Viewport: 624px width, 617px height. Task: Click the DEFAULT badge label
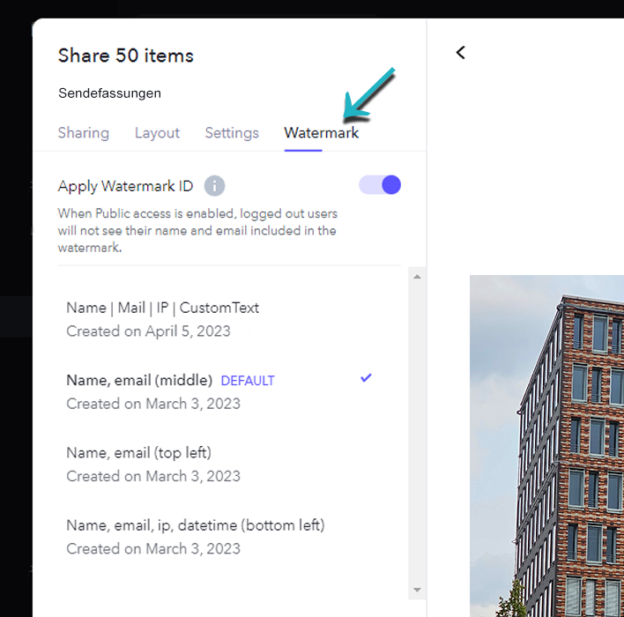(247, 381)
